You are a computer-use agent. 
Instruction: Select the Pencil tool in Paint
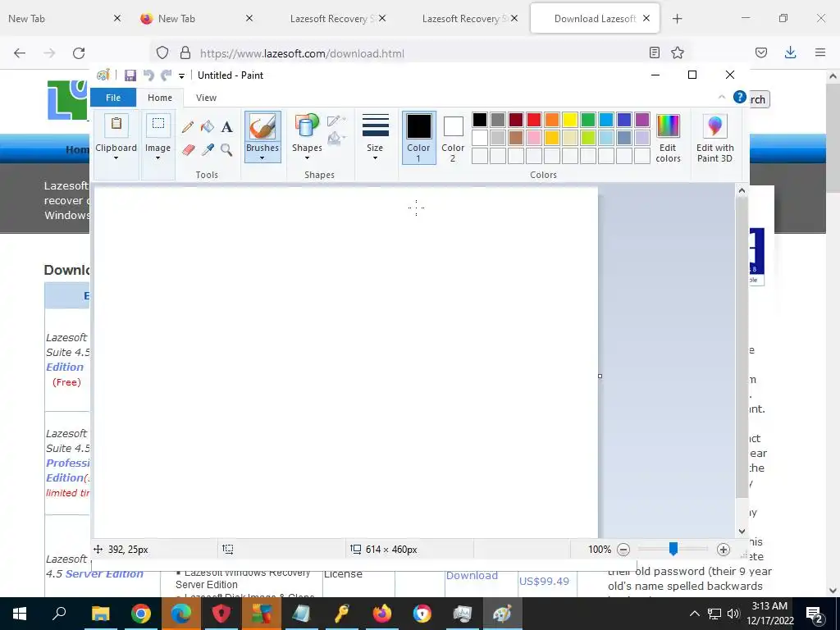188,127
